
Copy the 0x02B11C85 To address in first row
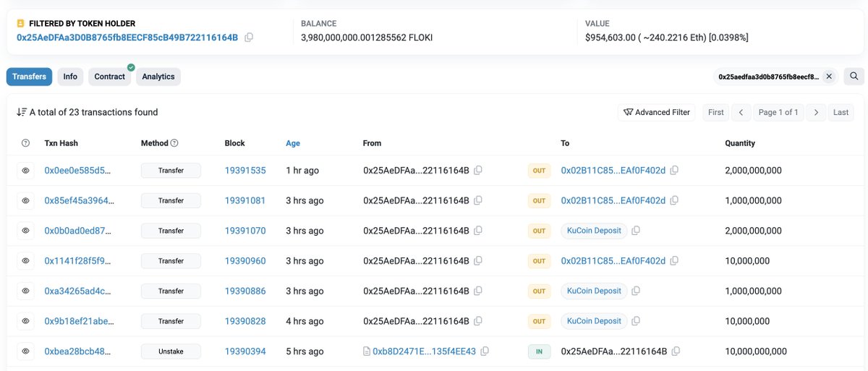click(674, 171)
